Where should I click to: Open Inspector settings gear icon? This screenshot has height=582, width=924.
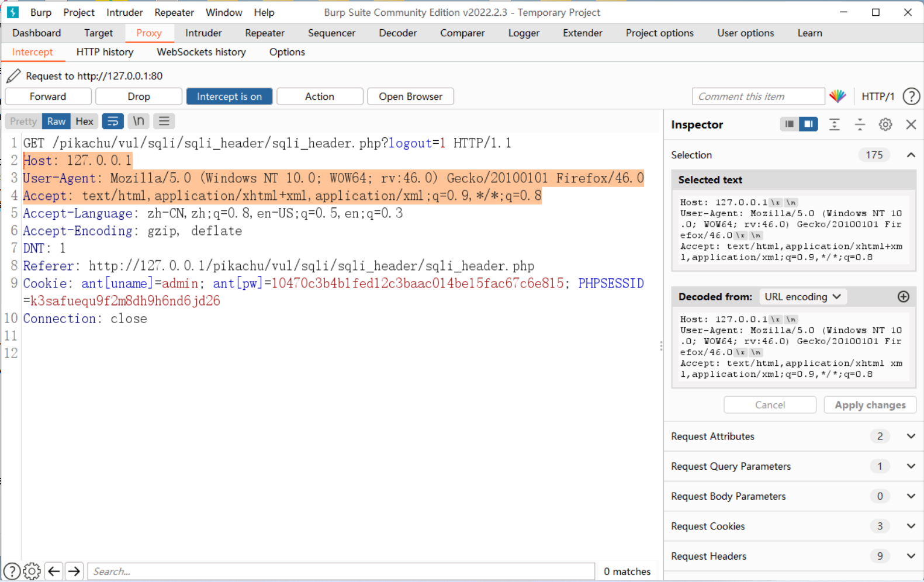point(885,124)
